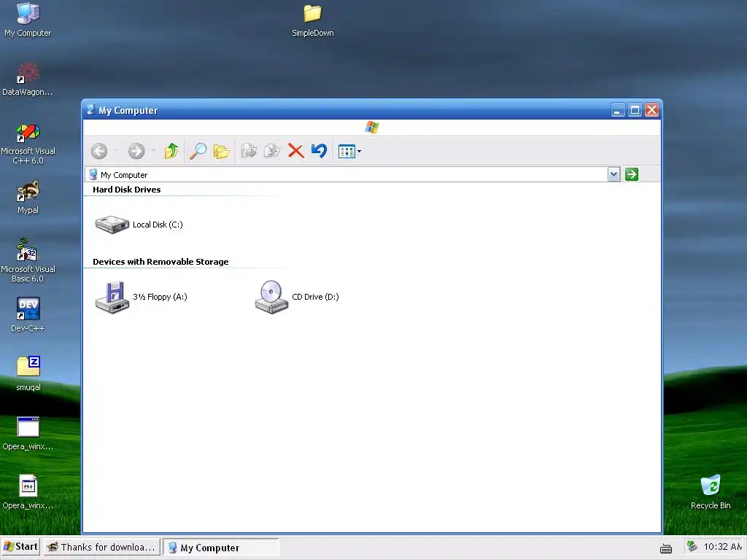This screenshot has height=560, width=747.
Task: Minimize the My Computer window
Action: tap(617, 111)
